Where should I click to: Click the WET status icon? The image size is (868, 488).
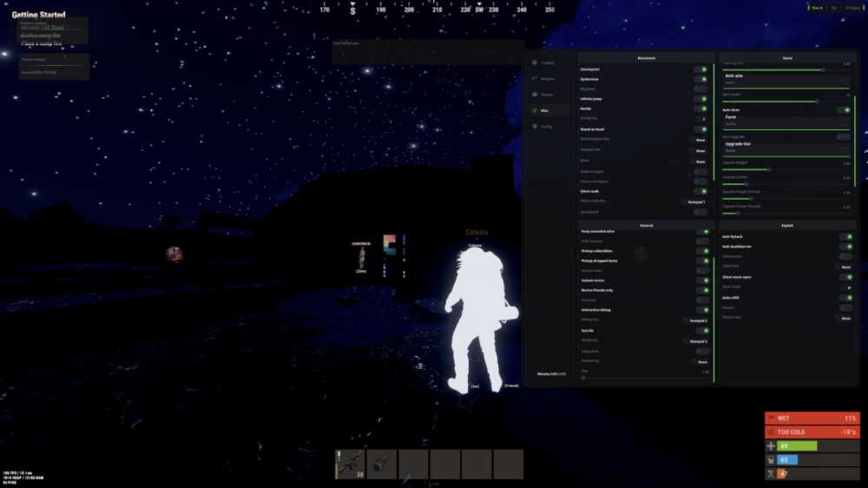pyautogui.click(x=771, y=419)
